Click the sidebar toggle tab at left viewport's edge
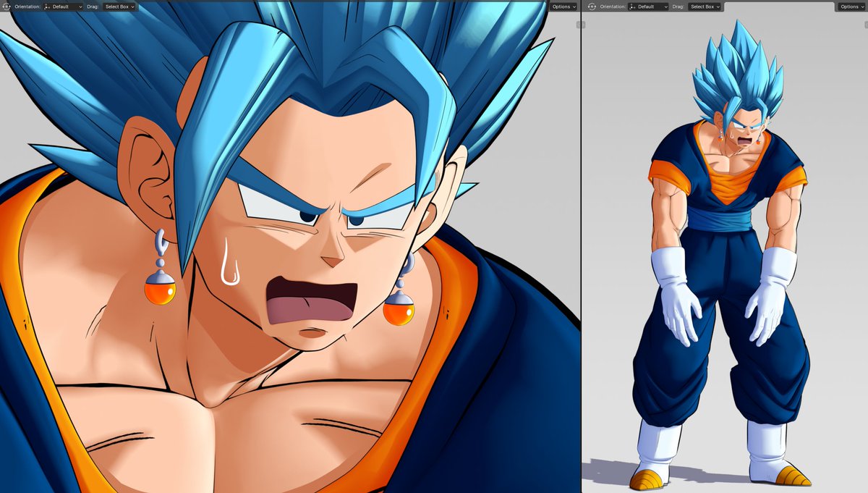This screenshot has width=868, height=493. [580, 25]
